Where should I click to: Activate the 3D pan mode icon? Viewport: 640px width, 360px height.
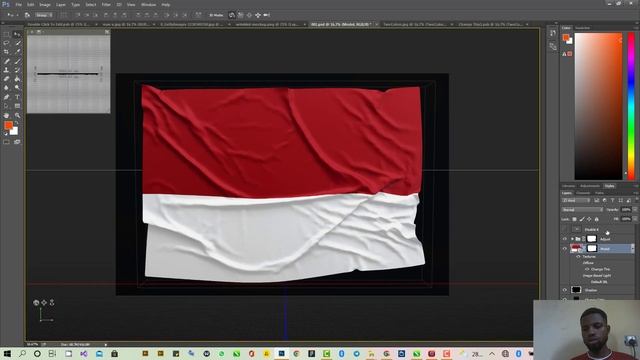pyautogui.click(x=249, y=15)
